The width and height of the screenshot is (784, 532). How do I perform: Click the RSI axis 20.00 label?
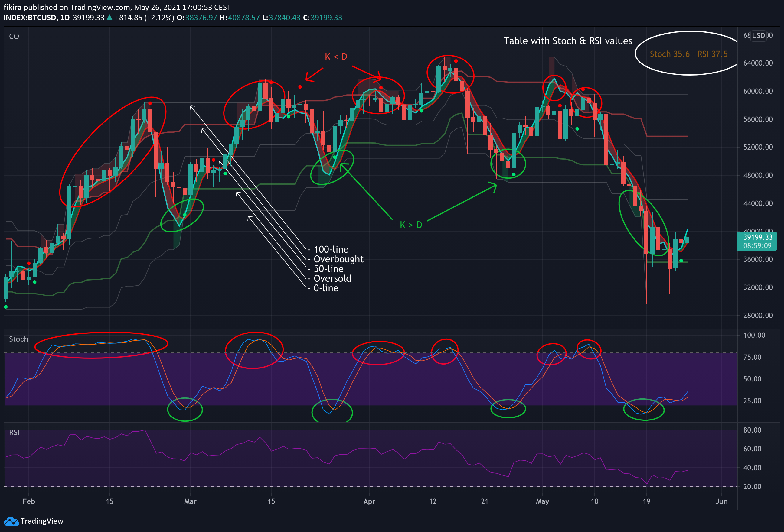coord(752,487)
